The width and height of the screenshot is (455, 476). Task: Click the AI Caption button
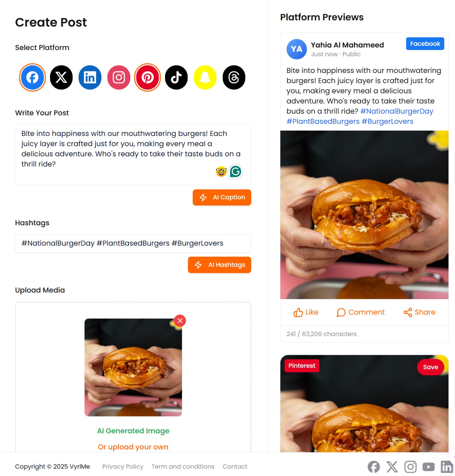(222, 197)
